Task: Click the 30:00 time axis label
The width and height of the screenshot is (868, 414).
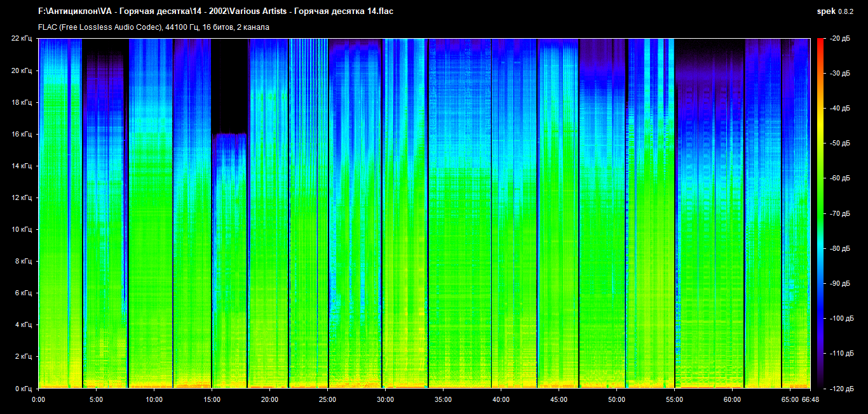Action: click(x=385, y=400)
